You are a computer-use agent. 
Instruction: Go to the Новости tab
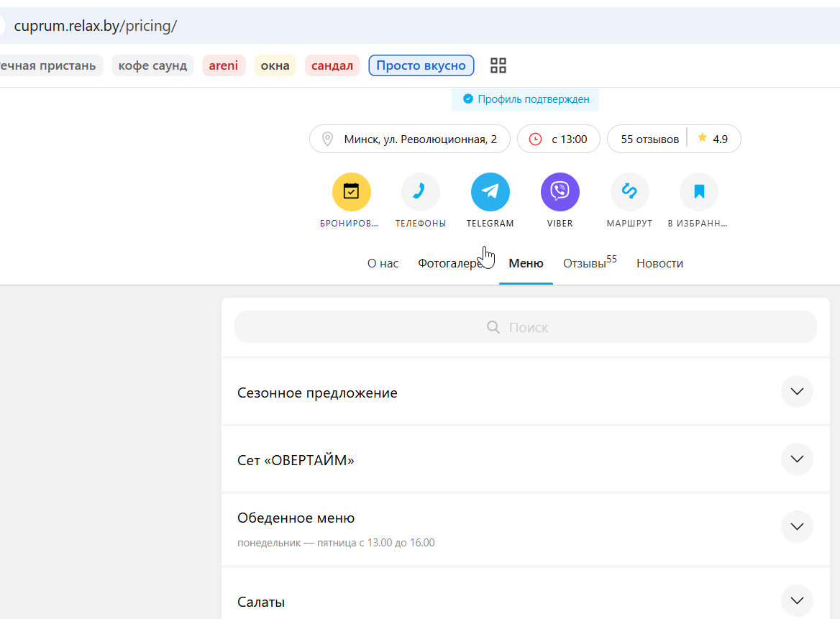click(x=659, y=263)
